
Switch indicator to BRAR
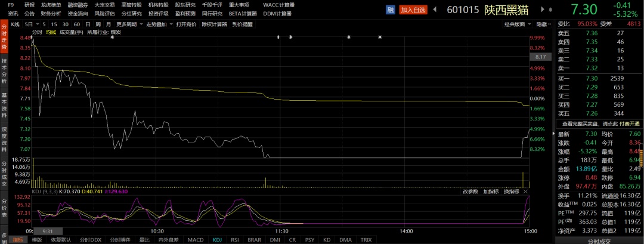coord(255,240)
